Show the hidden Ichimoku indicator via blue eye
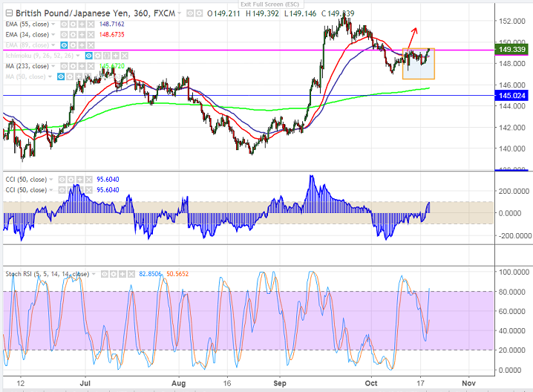Image resolution: width=533 pixels, height=392 pixels. 89,56
